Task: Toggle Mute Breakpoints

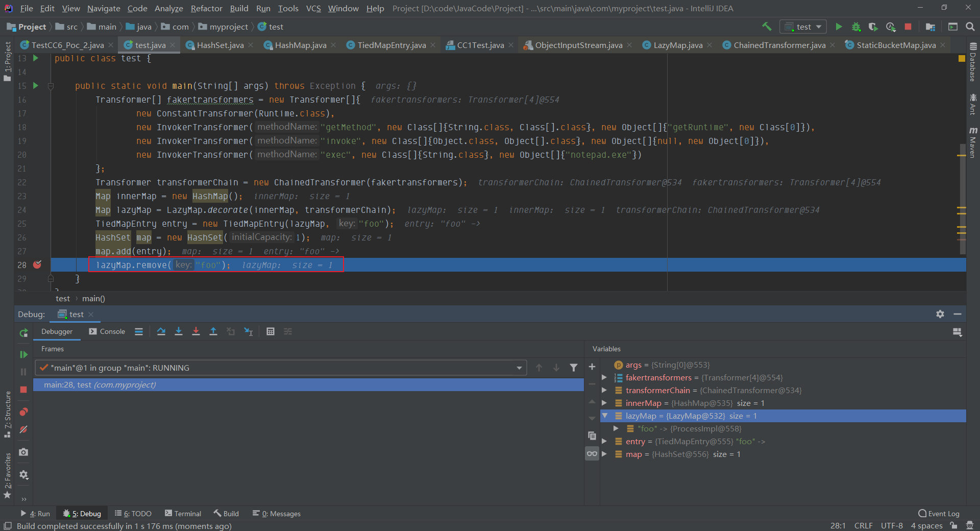Action: pyautogui.click(x=23, y=429)
